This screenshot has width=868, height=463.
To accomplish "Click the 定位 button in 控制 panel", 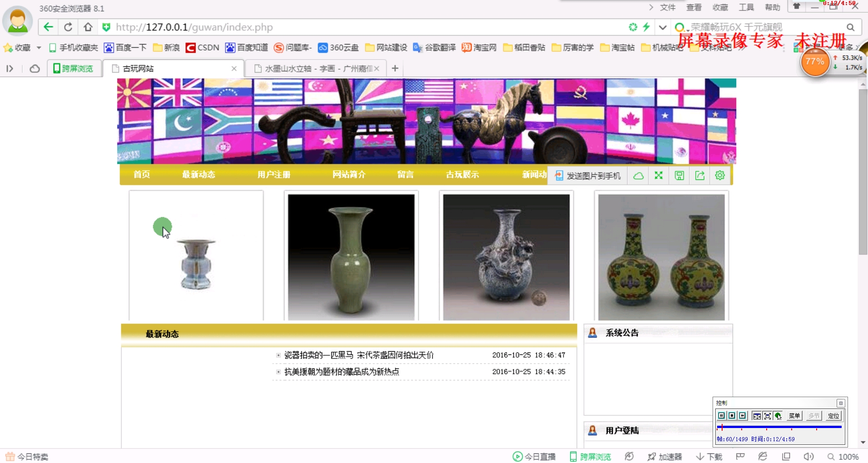I will coord(833,416).
